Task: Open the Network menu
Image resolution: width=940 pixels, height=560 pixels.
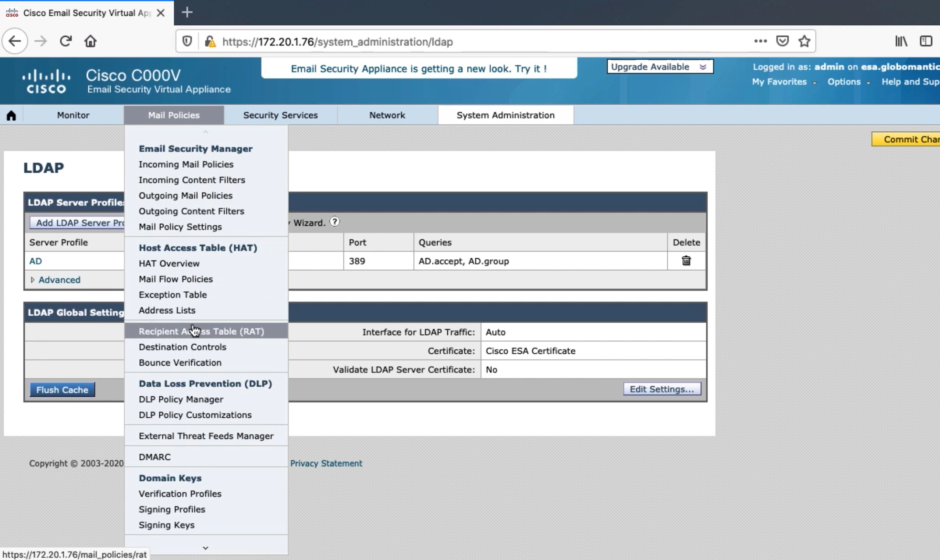Action: tap(387, 115)
